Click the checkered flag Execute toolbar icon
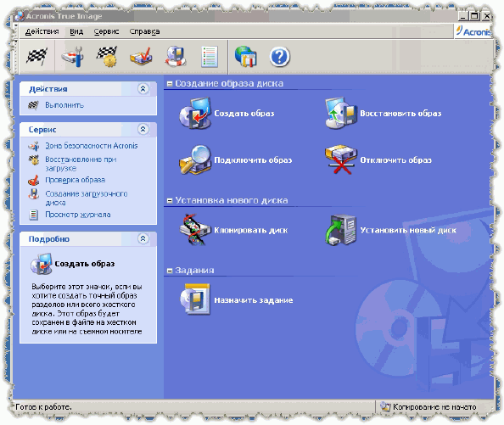Screen dimensions: 504x425 [x=36, y=57]
